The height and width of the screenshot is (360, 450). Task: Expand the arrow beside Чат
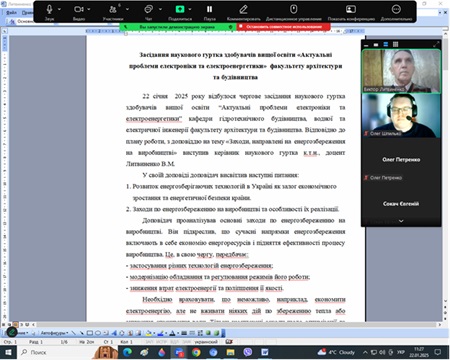point(160,9)
